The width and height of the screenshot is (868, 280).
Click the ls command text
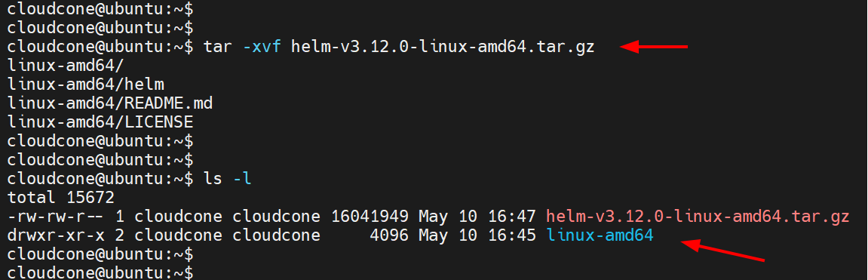coord(213,179)
